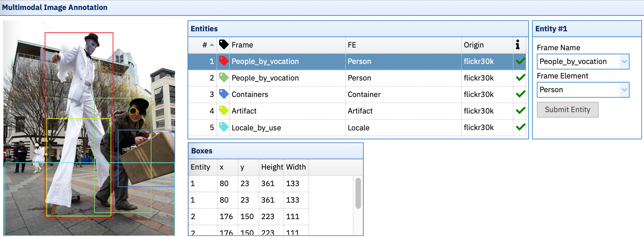Click the Height column header in Boxes
The height and width of the screenshot is (237, 644).
[x=271, y=167]
